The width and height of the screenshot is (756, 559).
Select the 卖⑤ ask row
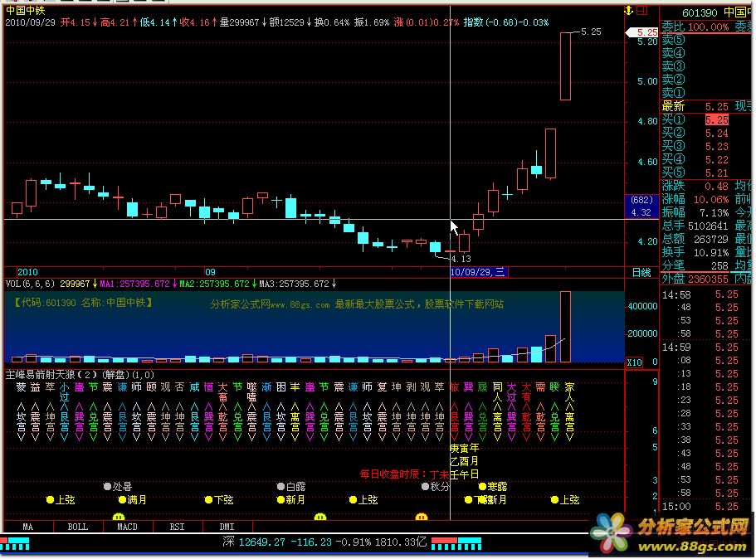click(x=707, y=40)
